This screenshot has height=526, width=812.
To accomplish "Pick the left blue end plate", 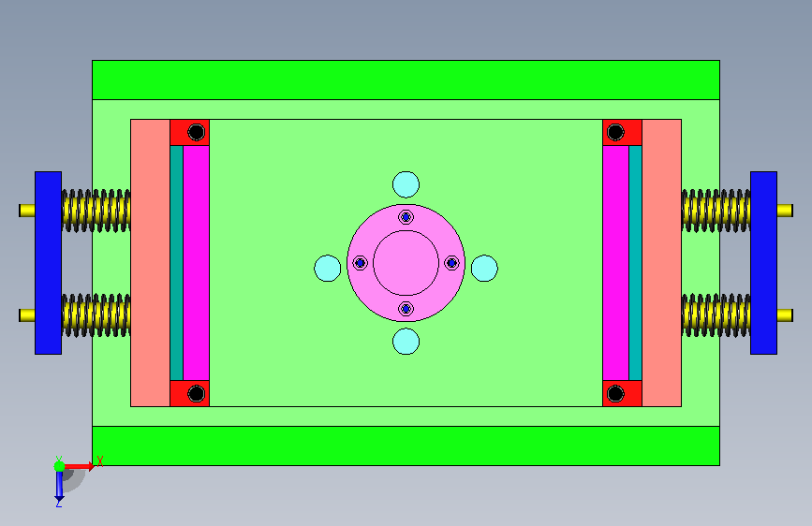I will coord(48,263).
